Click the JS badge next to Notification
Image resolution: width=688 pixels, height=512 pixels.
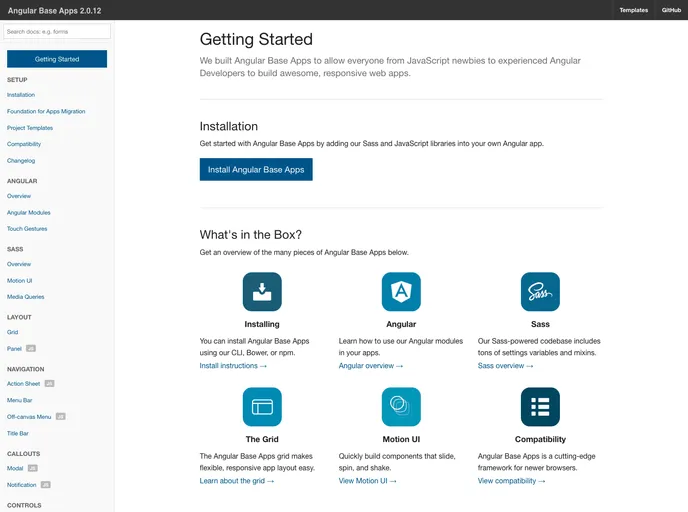click(46, 485)
